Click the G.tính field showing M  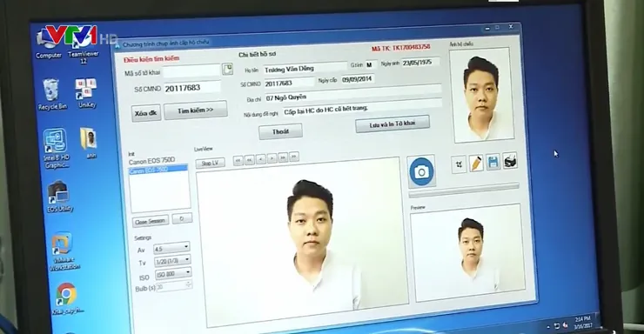coord(371,65)
